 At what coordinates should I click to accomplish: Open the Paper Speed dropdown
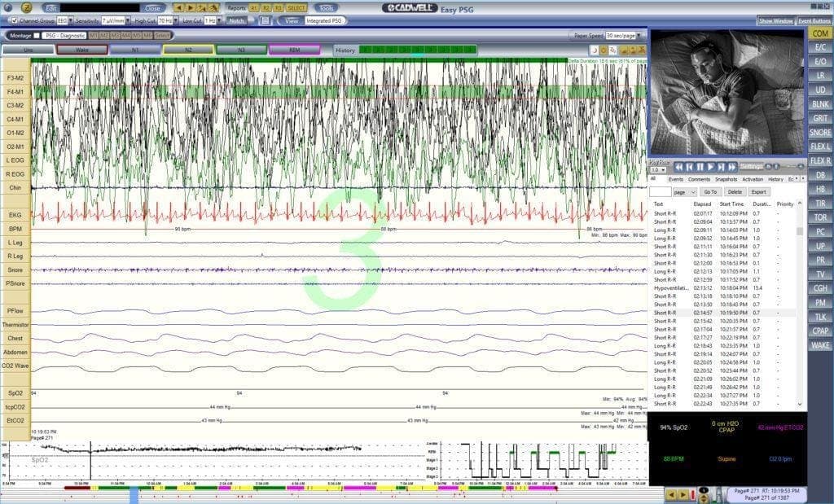point(639,35)
